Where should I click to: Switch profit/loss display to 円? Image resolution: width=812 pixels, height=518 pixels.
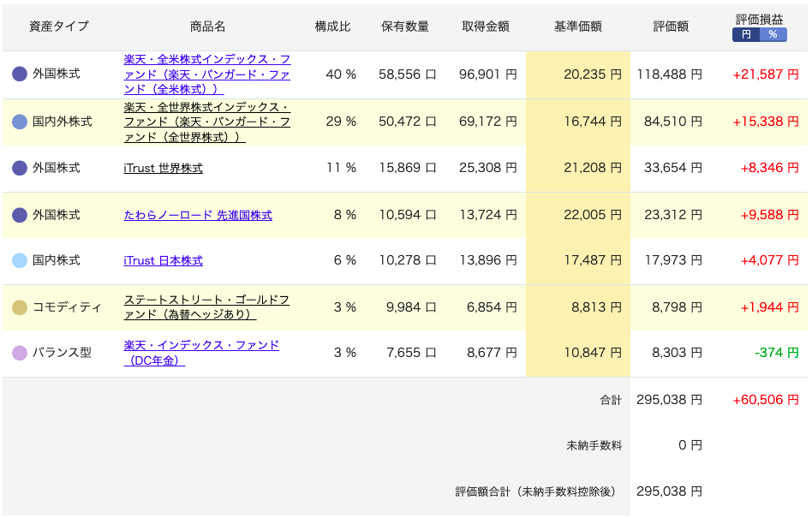pyautogui.click(x=746, y=34)
